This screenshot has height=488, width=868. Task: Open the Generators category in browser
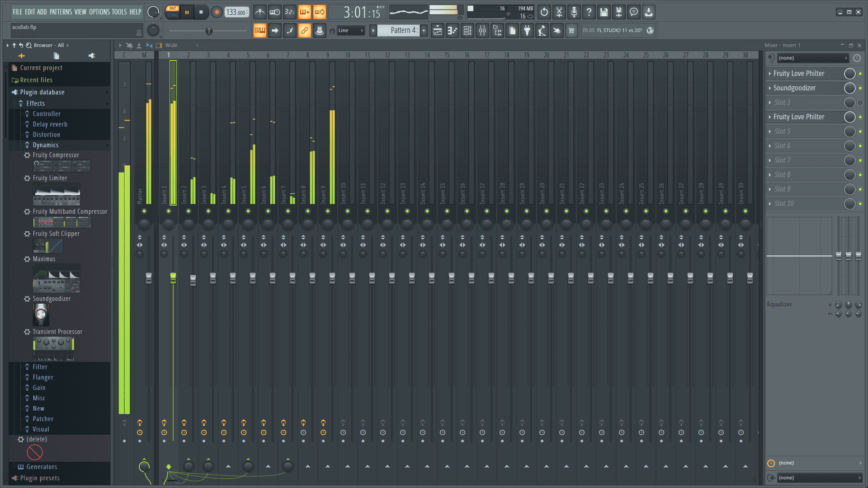42,467
